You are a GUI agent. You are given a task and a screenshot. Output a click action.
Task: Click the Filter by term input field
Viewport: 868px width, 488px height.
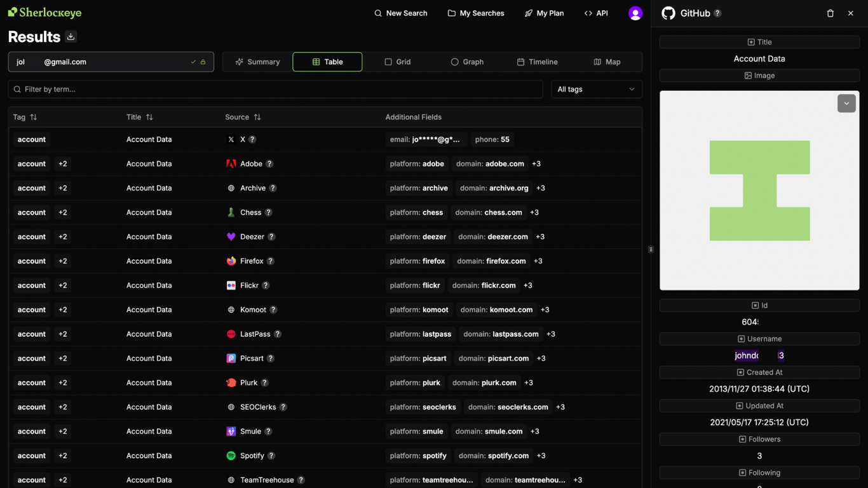pyautogui.click(x=276, y=90)
